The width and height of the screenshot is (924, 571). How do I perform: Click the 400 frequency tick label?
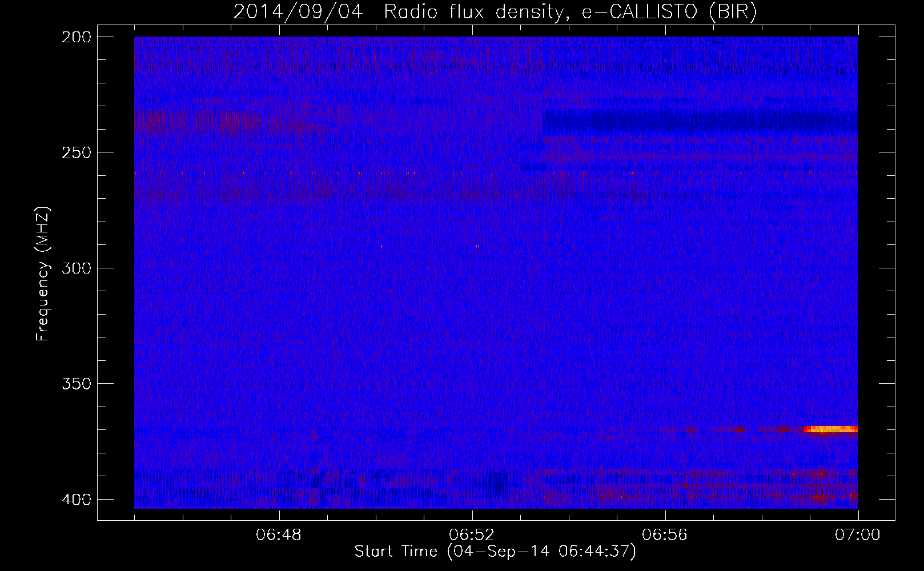pyautogui.click(x=76, y=499)
